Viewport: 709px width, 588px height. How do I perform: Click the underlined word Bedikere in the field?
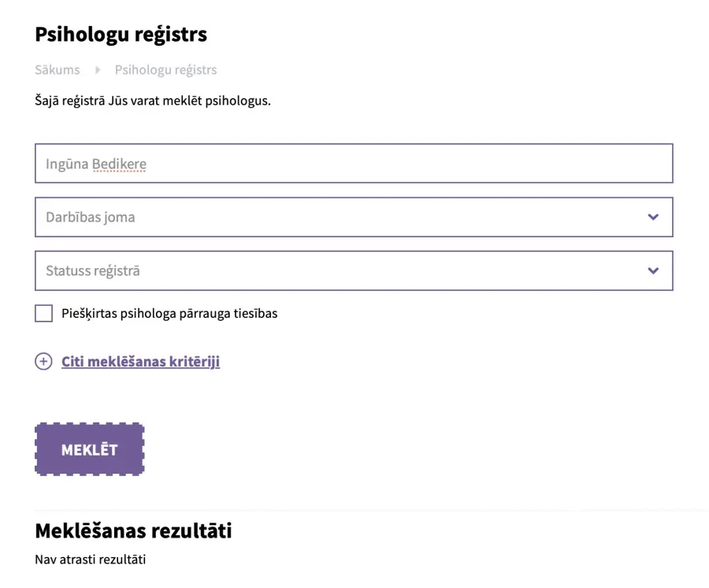pyautogui.click(x=119, y=164)
